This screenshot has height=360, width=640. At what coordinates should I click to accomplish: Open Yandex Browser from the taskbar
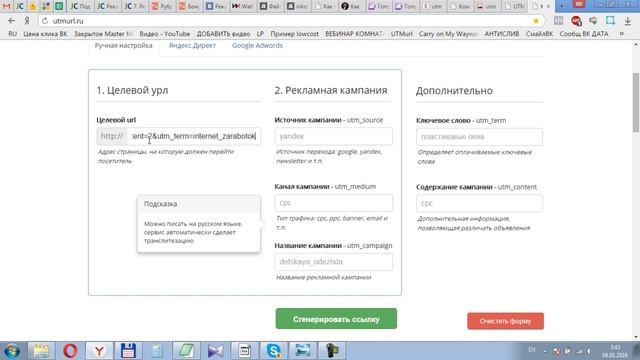tap(99, 351)
